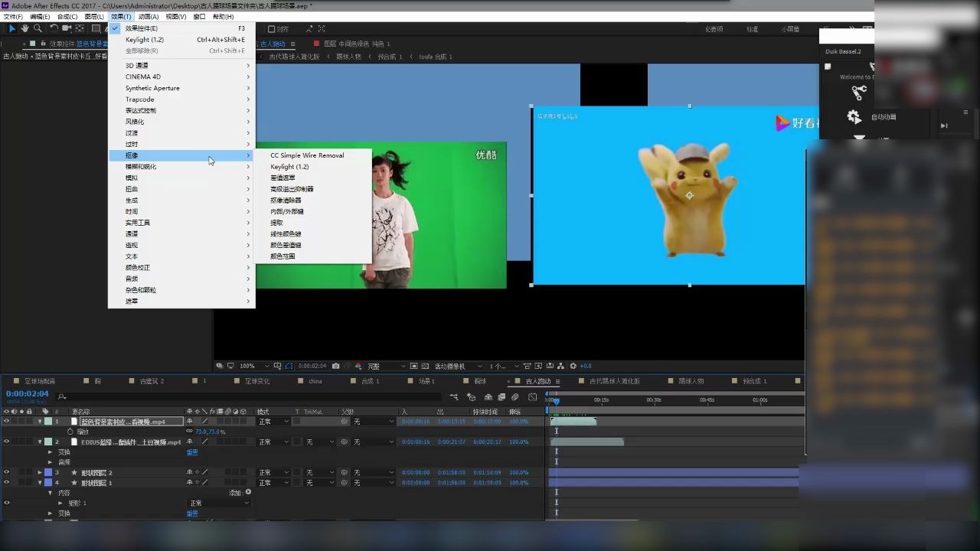Expand layer 3 形状图层 2
Screen dimensions: 980x551
pos(40,472)
